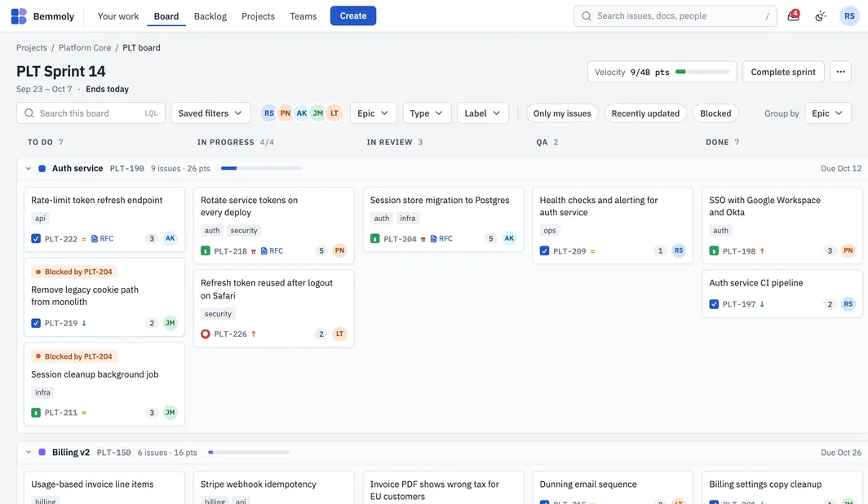
Task: Open the Platform Core breadcrumb link
Action: (85, 47)
